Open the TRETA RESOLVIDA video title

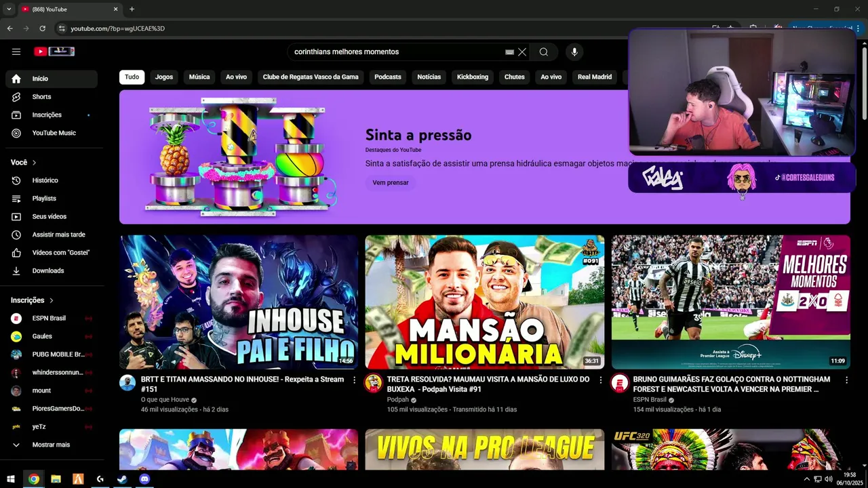(x=488, y=384)
